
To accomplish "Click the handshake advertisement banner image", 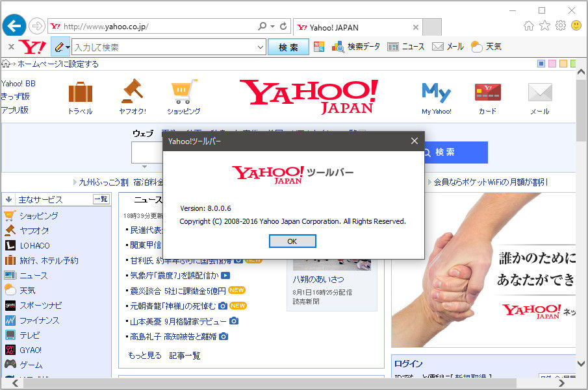I will pos(483,270).
